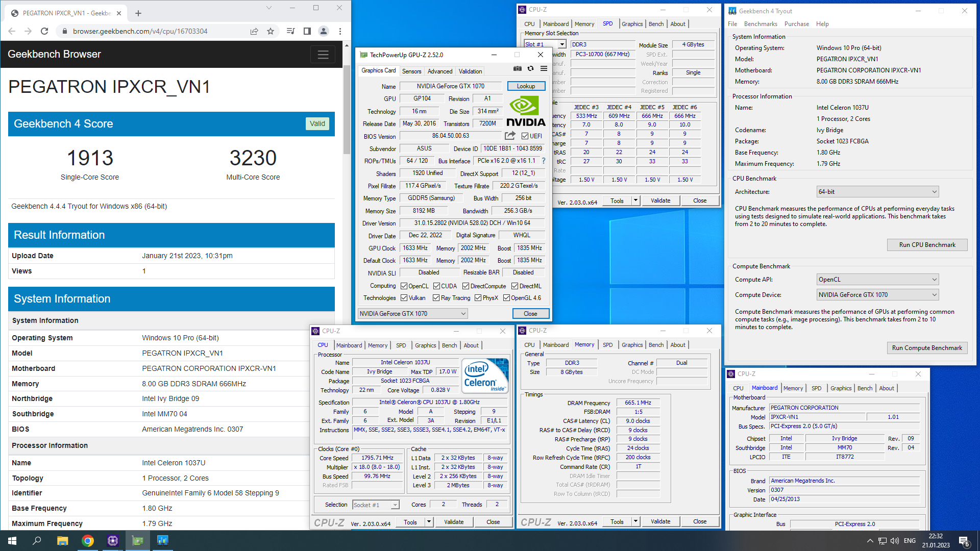The height and width of the screenshot is (551, 980).
Task: Close the PEGATRON IPXCR_VN1 browser tab
Action: (x=119, y=13)
